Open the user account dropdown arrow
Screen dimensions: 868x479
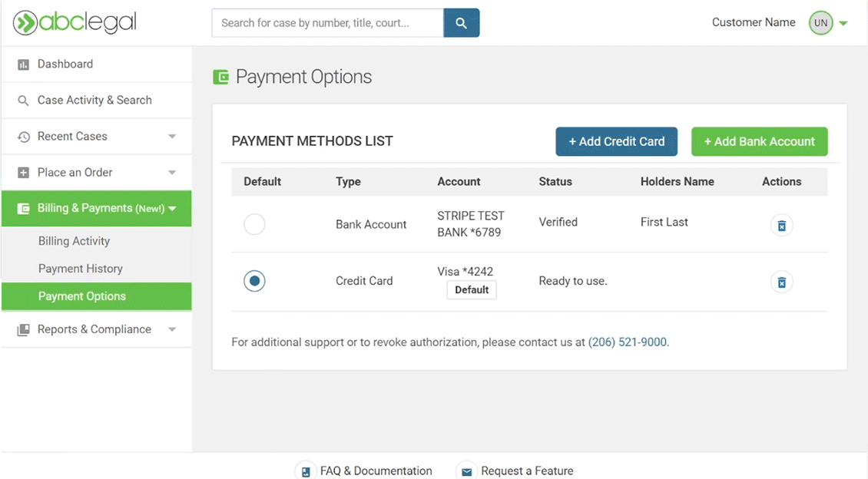(843, 23)
